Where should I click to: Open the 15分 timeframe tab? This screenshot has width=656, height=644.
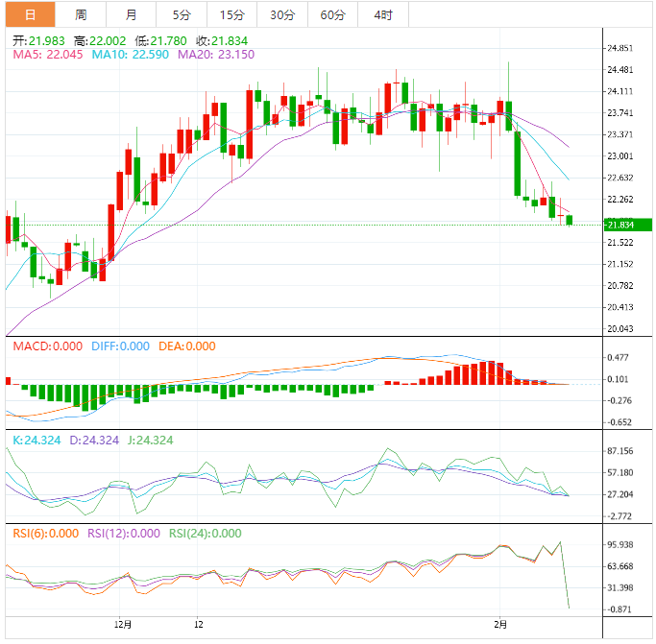pyautogui.click(x=232, y=14)
